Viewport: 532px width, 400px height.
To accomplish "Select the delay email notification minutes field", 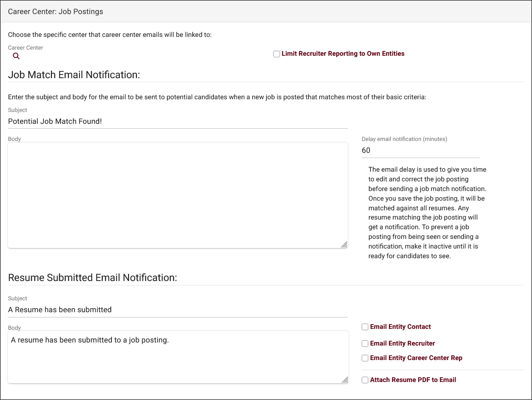I will [420, 151].
